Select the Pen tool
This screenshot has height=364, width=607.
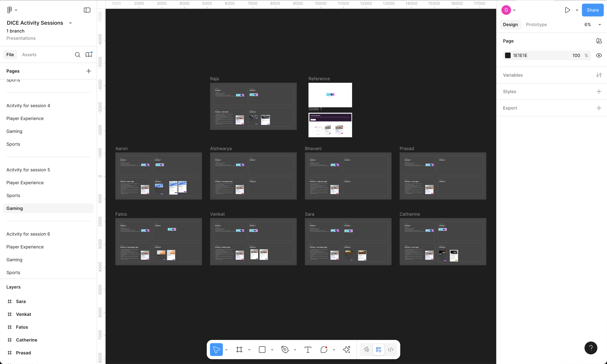(285, 350)
